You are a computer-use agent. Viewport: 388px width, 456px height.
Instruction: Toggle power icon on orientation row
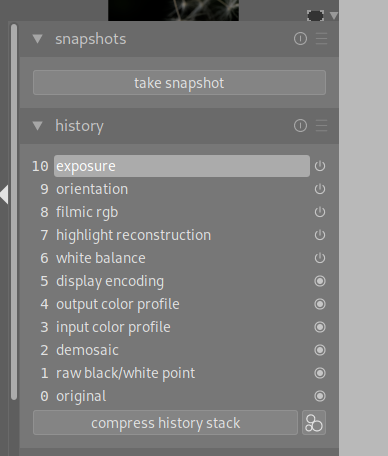pyautogui.click(x=320, y=189)
